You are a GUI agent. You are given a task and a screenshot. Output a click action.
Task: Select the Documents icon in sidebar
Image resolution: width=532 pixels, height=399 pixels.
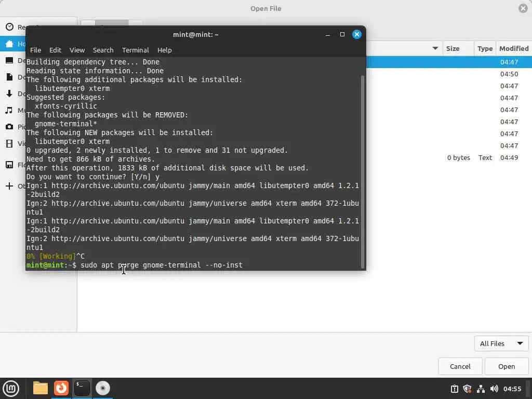point(9,77)
